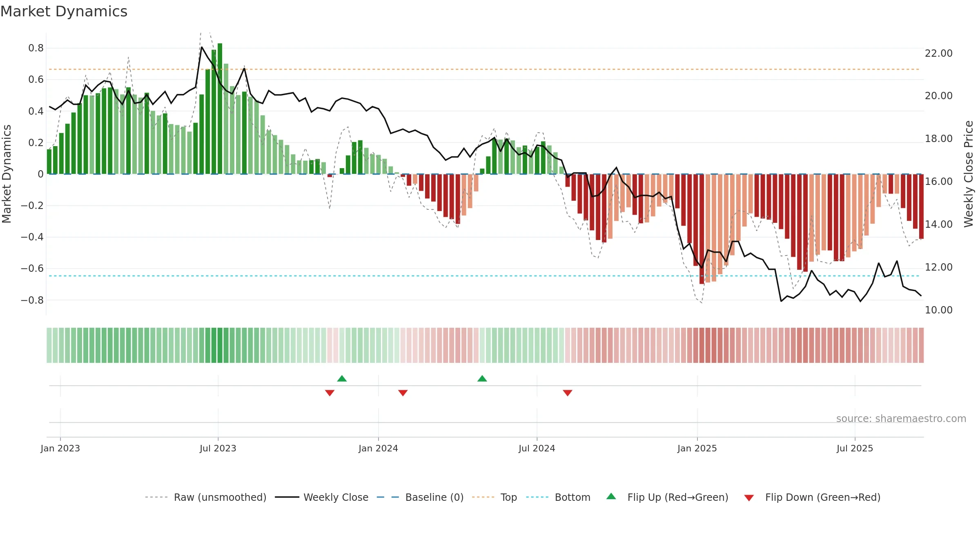980x551 pixels.
Task: Toggle the Bottom legend entry
Action: [x=558, y=497]
